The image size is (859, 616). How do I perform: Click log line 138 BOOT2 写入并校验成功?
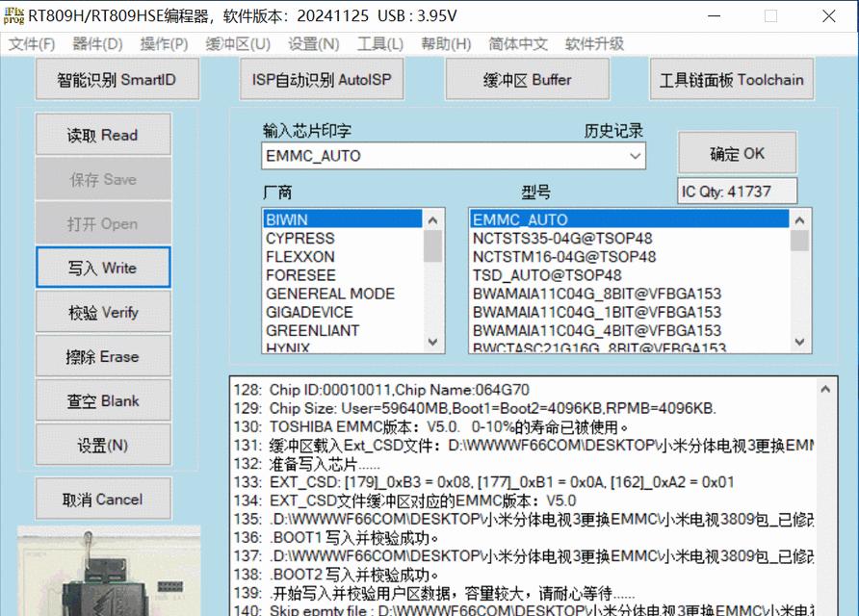pos(336,575)
